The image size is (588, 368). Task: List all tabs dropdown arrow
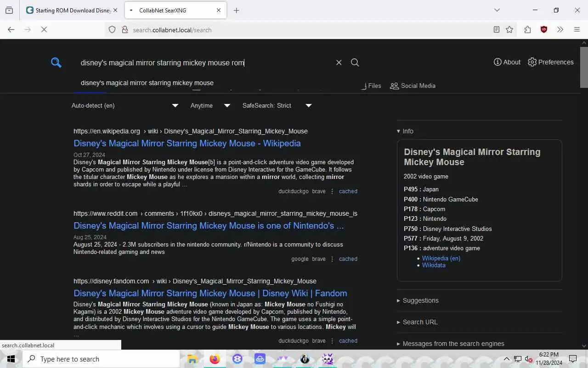(497, 10)
